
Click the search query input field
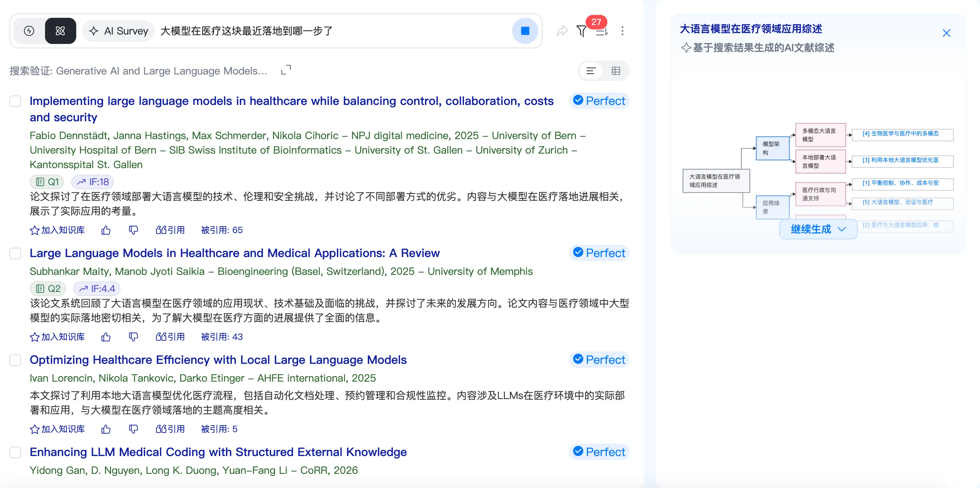[333, 31]
